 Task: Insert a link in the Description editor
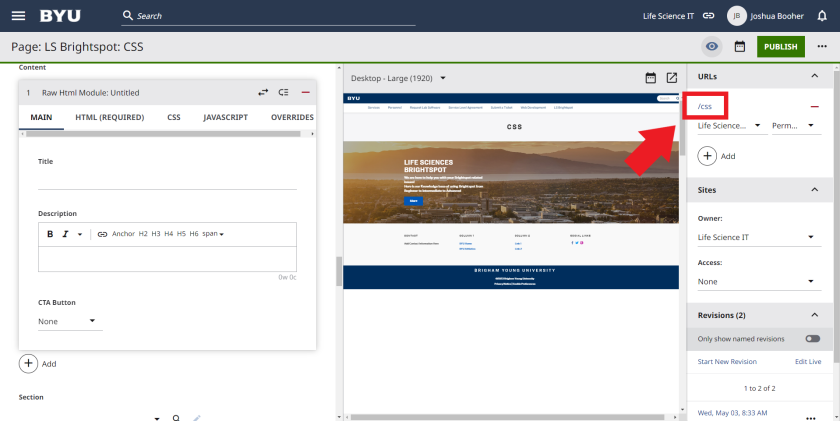102,234
